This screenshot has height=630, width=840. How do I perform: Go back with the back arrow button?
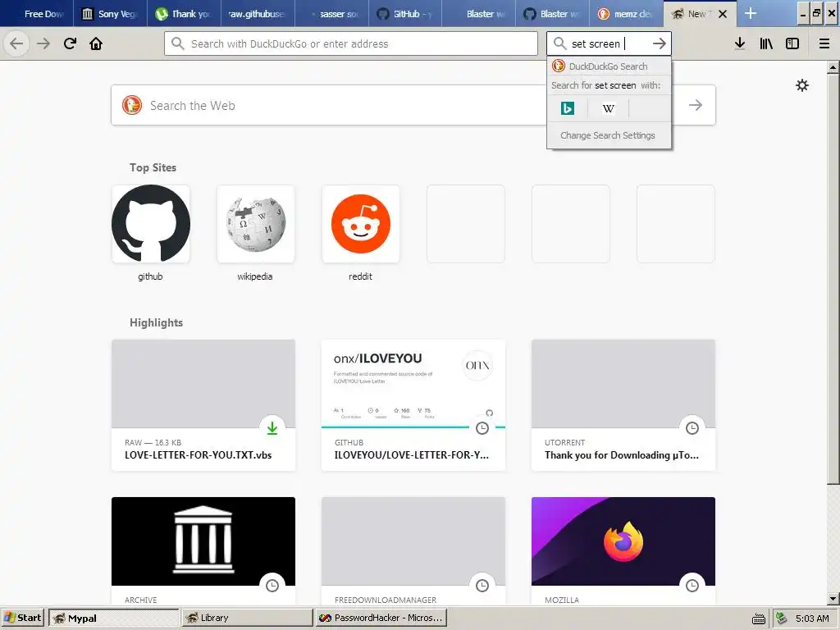tap(16, 43)
